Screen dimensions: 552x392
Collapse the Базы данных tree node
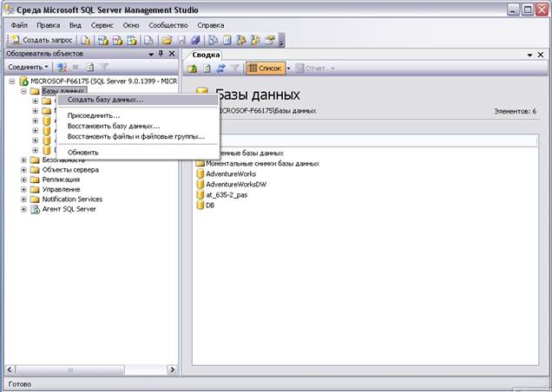[23, 90]
